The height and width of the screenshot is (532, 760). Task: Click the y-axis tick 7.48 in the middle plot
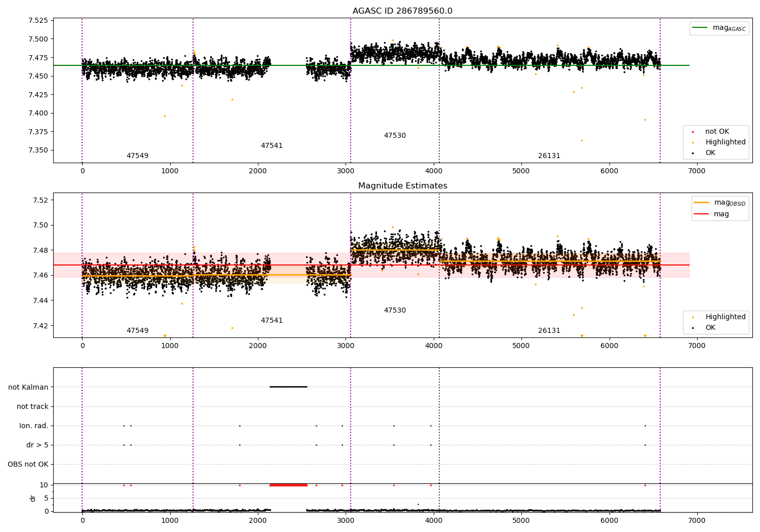pyautogui.click(x=41, y=250)
